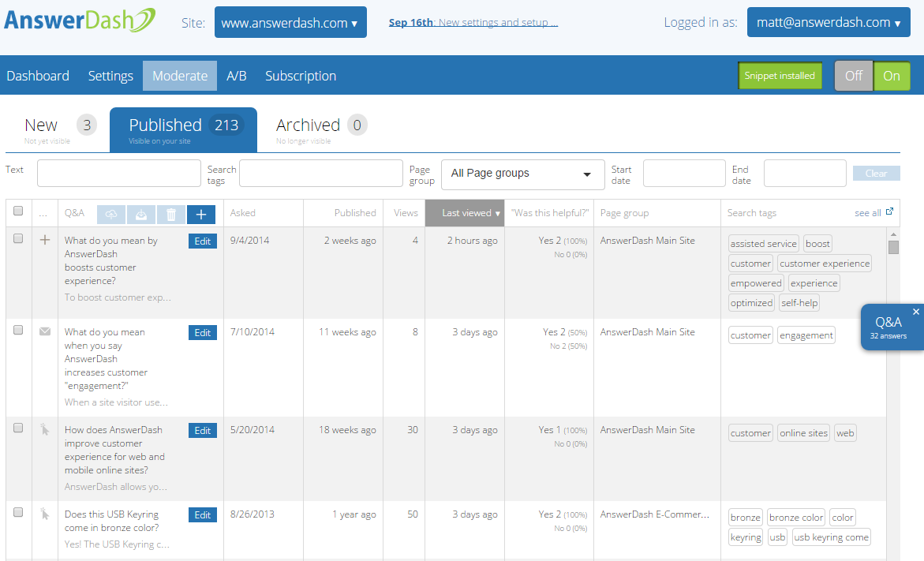Viewport: 924px width, 561px height.
Task: Click into the Search tags filter field
Action: point(321,174)
